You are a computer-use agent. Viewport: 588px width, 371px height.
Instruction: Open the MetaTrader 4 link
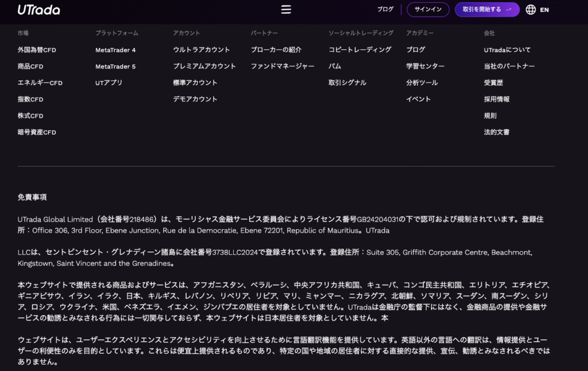tap(115, 50)
